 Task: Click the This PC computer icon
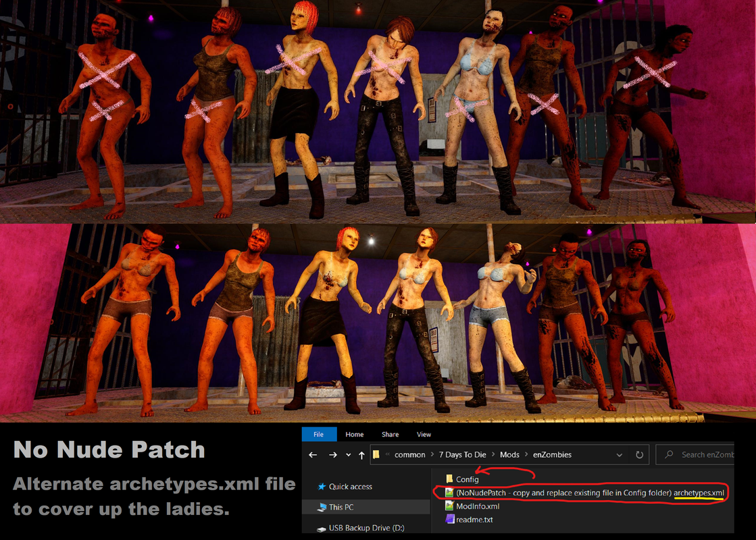322,507
